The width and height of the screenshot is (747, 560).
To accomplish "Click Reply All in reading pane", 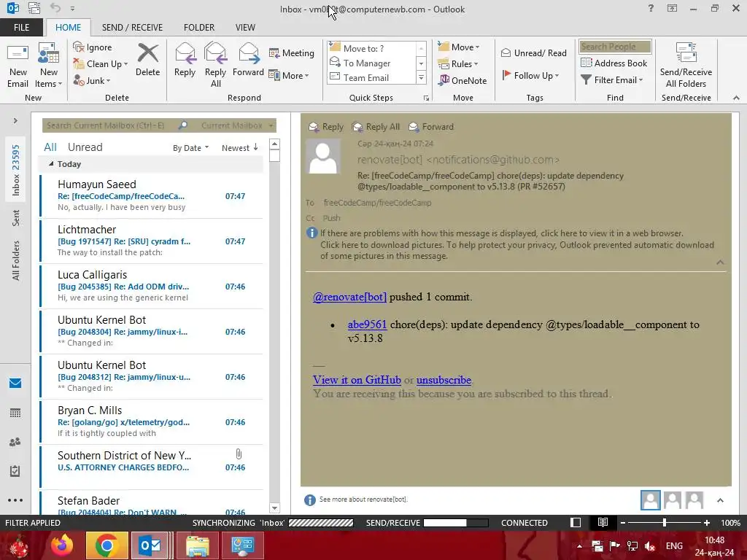I will pyautogui.click(x=376, y=127).
